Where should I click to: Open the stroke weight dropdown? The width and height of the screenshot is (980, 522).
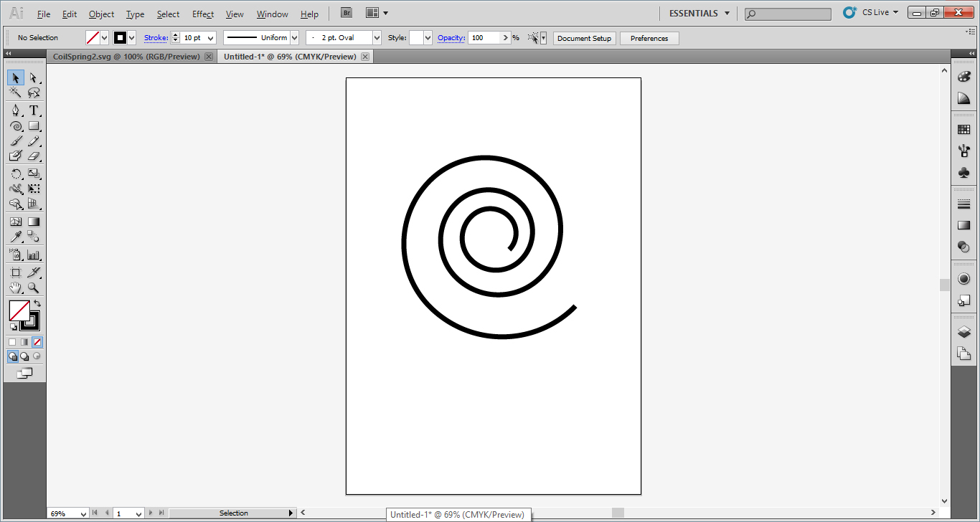click(211, 38)
